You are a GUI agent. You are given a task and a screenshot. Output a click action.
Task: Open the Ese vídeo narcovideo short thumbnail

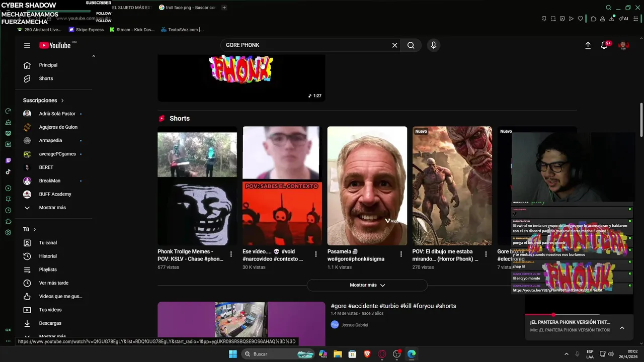tap(282, 186)
